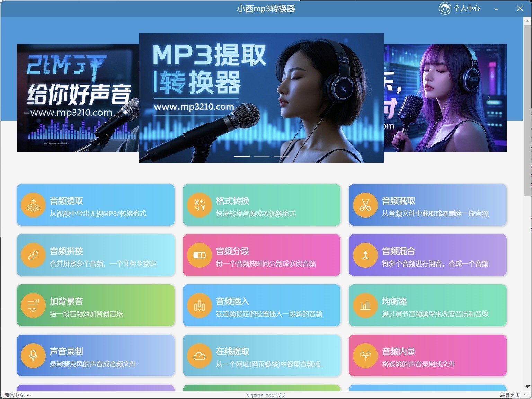
Task: Open the 均衡器 title
Action: click(x=394, y=301)
